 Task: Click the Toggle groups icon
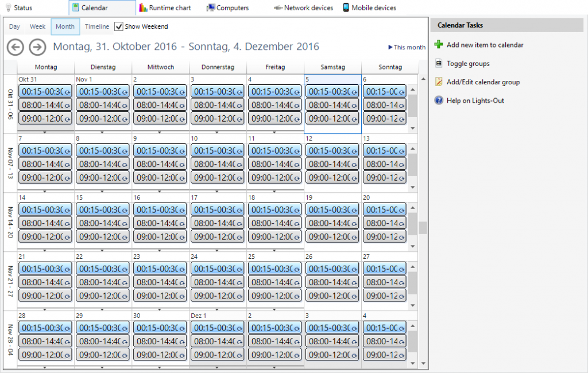[439, 63]
